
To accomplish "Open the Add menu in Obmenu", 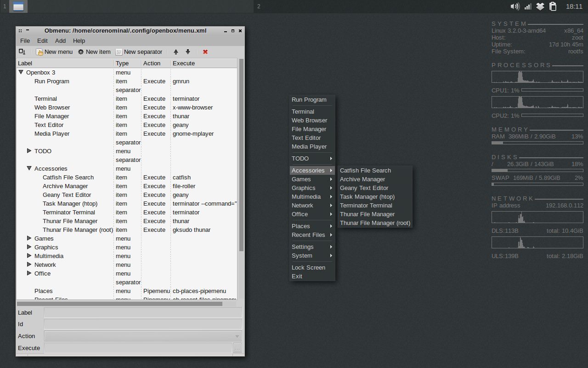I will (60, 40).
